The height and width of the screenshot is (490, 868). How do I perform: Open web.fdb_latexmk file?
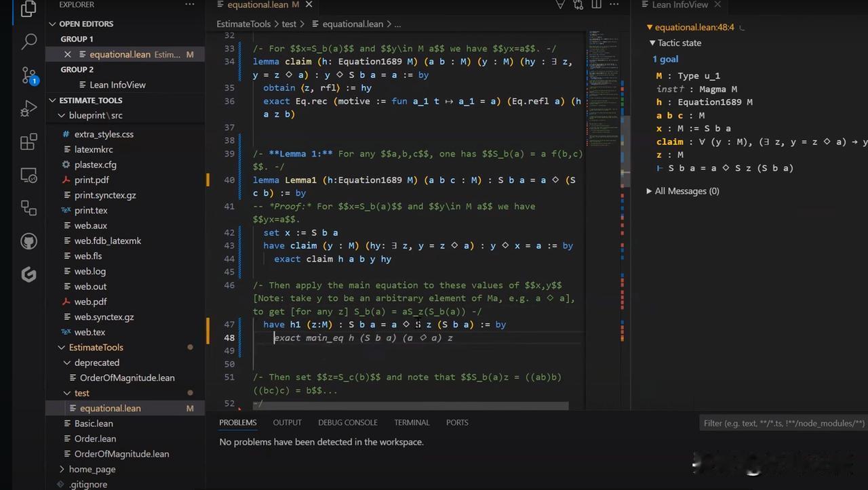tap(108, 241)
